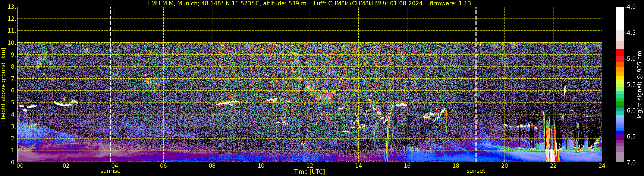
Task: Click the '10' time tick label
Action: pos(261,166)
